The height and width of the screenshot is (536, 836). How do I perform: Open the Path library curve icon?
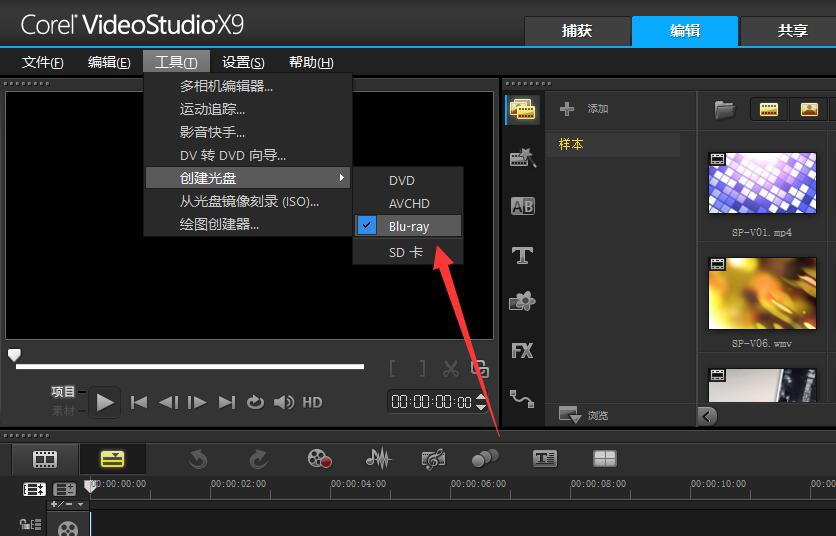pos(522,398)
